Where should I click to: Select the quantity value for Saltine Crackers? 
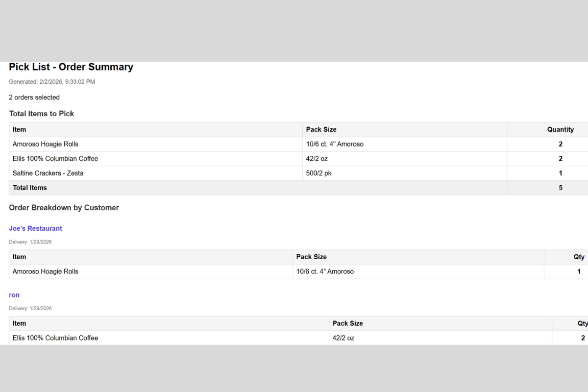pyautogui.click(x=561, y=173)
